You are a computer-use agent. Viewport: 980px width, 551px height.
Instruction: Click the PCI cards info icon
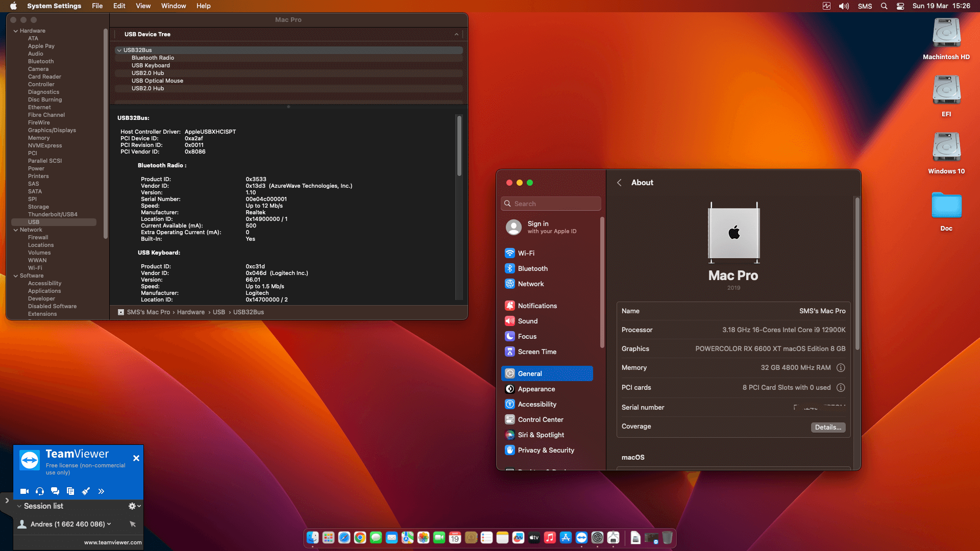click(841, 388)
